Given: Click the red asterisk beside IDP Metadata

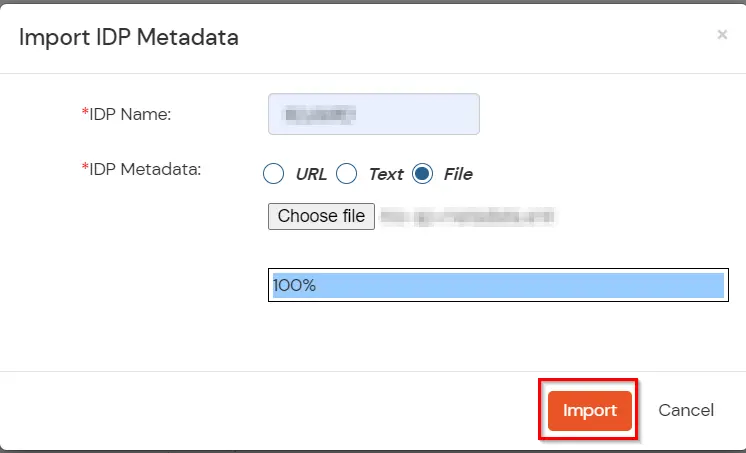Looking at the screenshot, I should pos(85,168).
